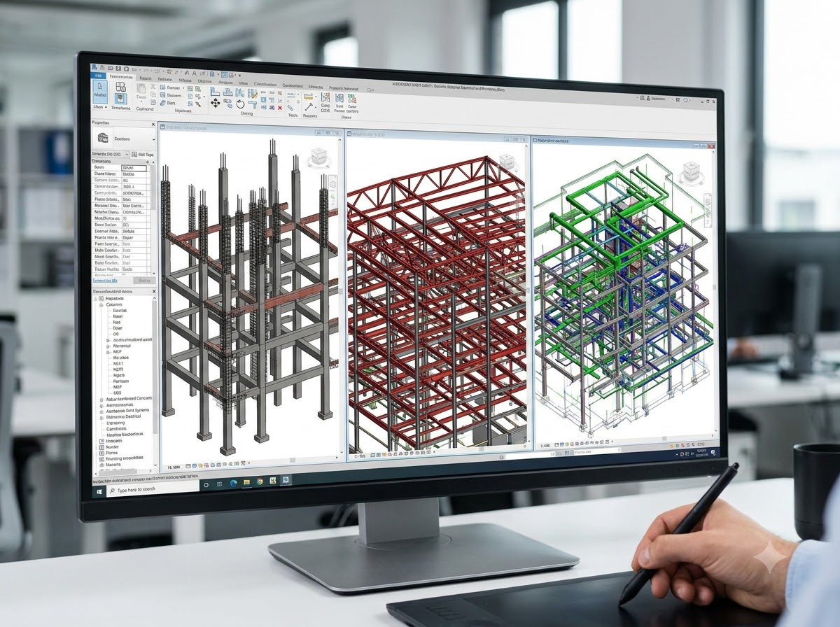Select the pencil paint tool in the ribbon
The height and width of the screenshot is (627, 840).
point(253,93)
